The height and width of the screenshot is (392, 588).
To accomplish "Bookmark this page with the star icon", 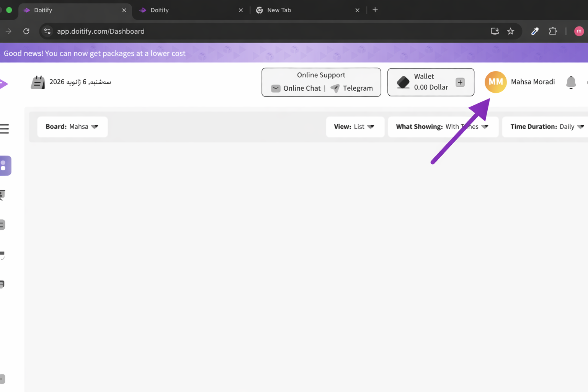I will [511, 31].
